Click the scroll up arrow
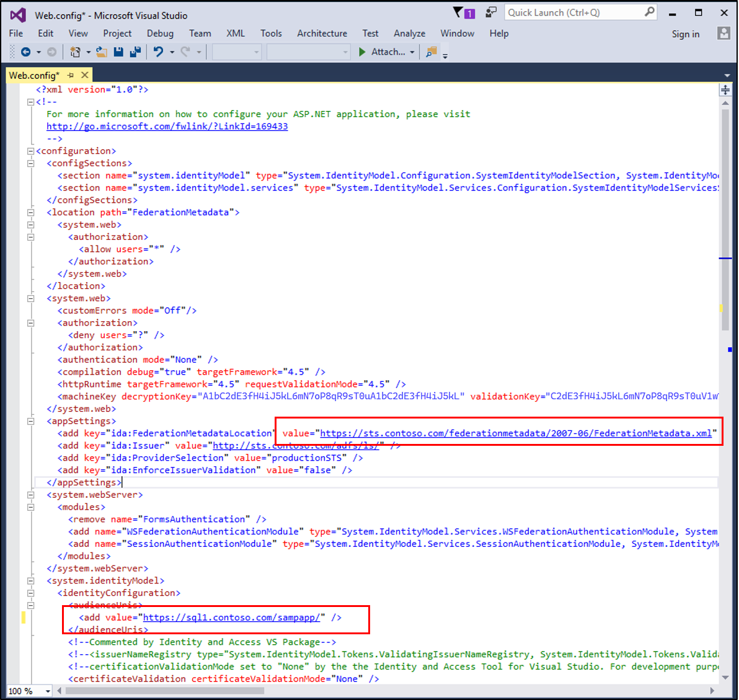 point(725,103)
